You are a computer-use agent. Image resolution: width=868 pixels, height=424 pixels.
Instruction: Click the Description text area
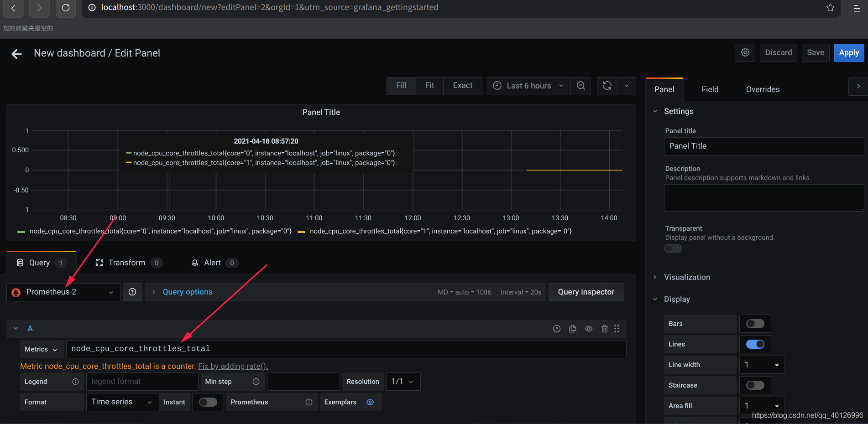pos(763,198)
